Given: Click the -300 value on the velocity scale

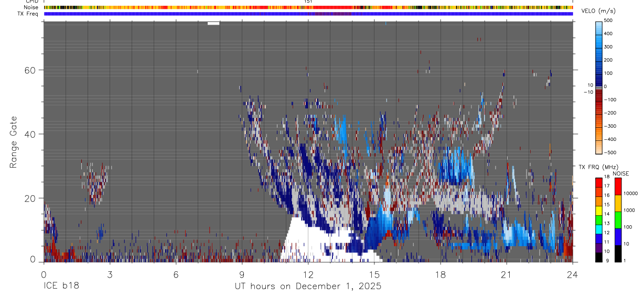Looking at the screenshot, I should [610, 126].
